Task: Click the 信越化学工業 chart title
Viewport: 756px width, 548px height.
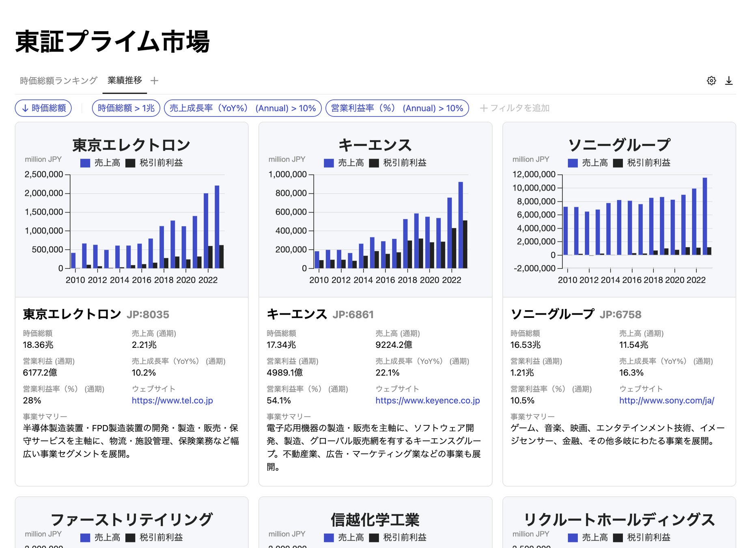Action: click(375, 520)
